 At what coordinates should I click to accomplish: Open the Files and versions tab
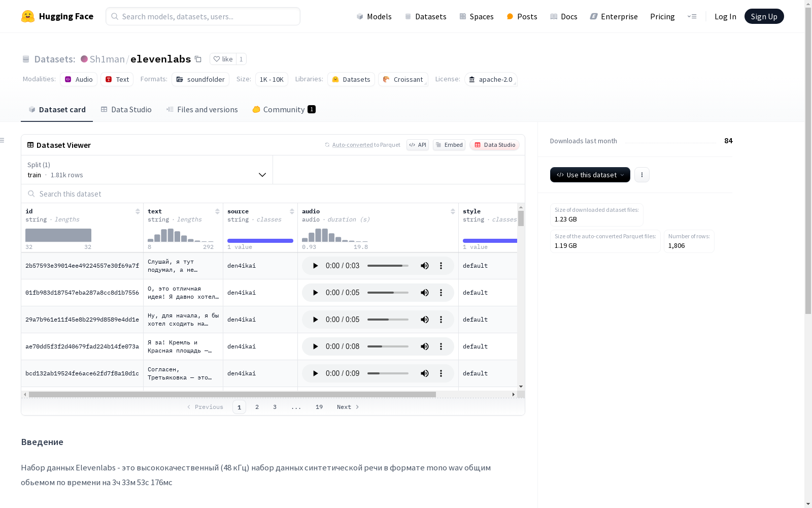coord(202,110)
